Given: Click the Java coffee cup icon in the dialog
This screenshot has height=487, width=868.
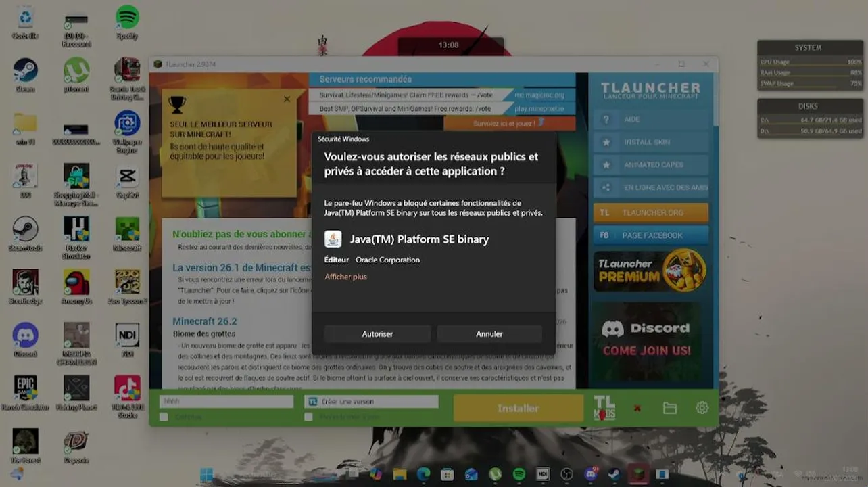Looking at the screenshot, I should tap(333, 239).
